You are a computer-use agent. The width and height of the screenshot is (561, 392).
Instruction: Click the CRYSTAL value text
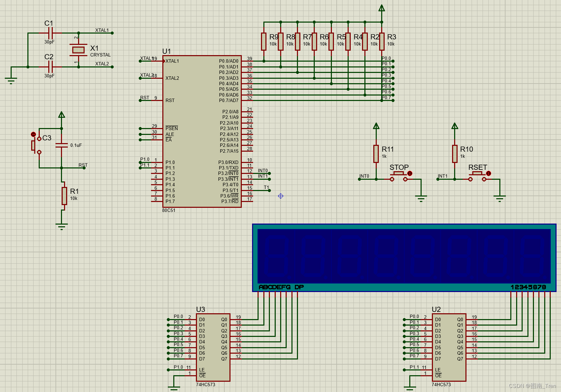[100, 55]
